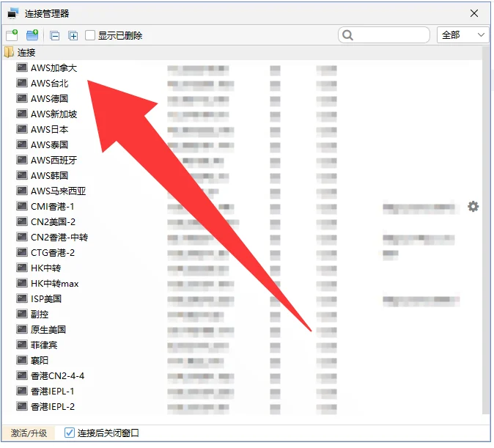The height and width of the screenshot is (448, 494).
Task: Toggle the 显示已删除 checkbox
Action: (x=90, y=35)
